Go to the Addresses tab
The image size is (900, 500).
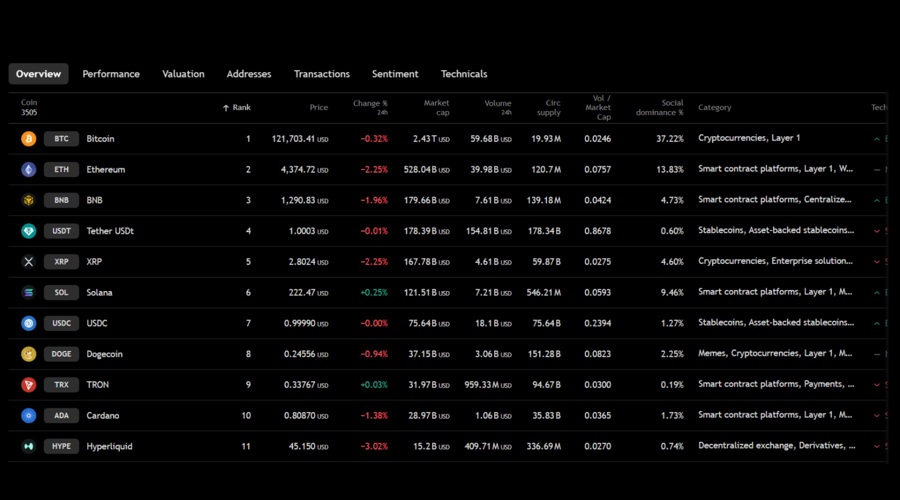[249, 74]
